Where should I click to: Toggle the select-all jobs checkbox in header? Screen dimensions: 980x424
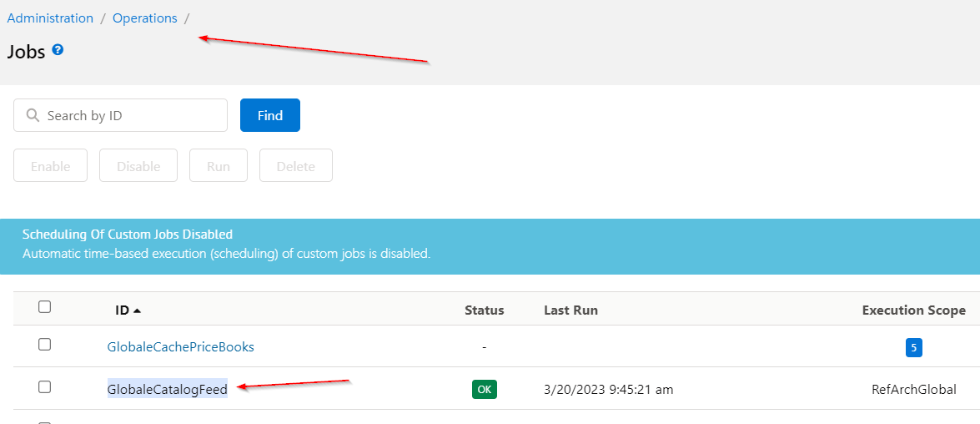[45, 307]
